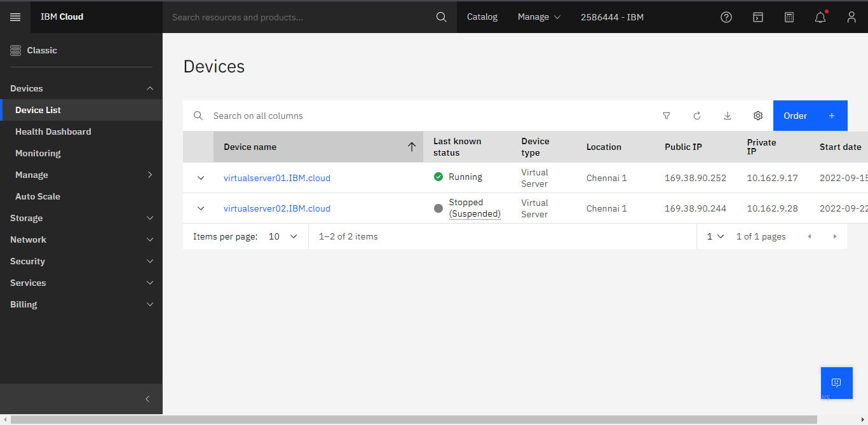Select Health Dashboard in sidebar
868x425 pixels.
coord(53,132)
